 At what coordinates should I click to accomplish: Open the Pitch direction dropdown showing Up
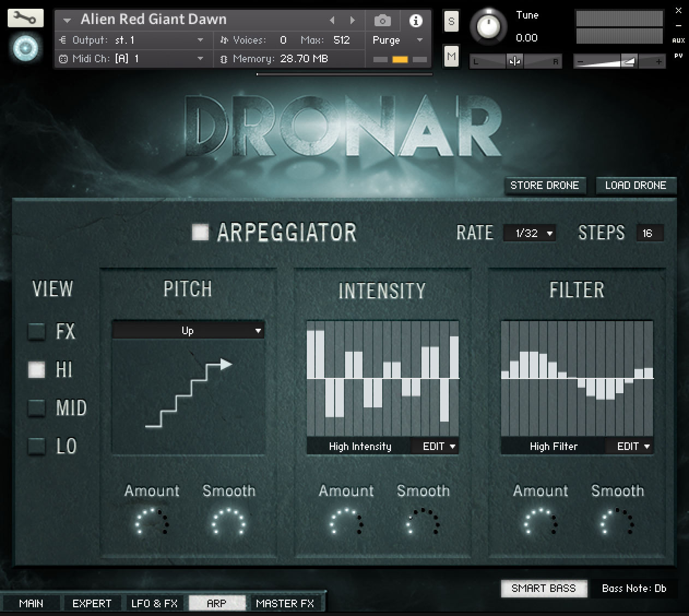188,330
